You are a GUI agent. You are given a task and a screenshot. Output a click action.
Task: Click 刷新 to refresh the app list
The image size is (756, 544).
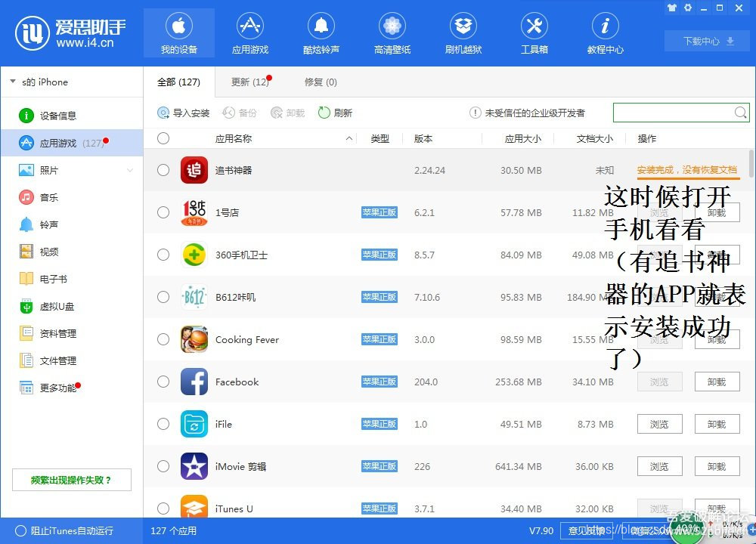point(335,113)
